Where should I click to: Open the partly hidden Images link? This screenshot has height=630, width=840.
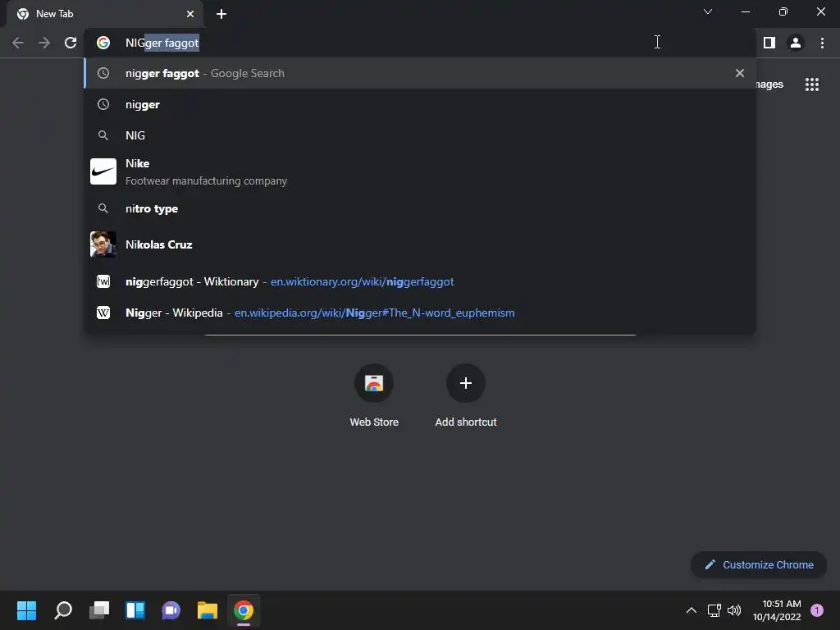click(x=769, y=84)
